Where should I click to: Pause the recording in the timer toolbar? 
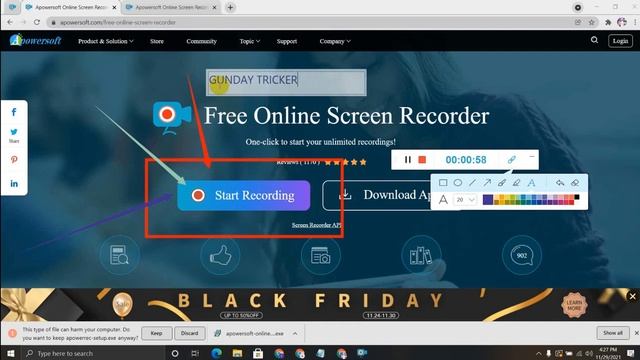[407, 160]
